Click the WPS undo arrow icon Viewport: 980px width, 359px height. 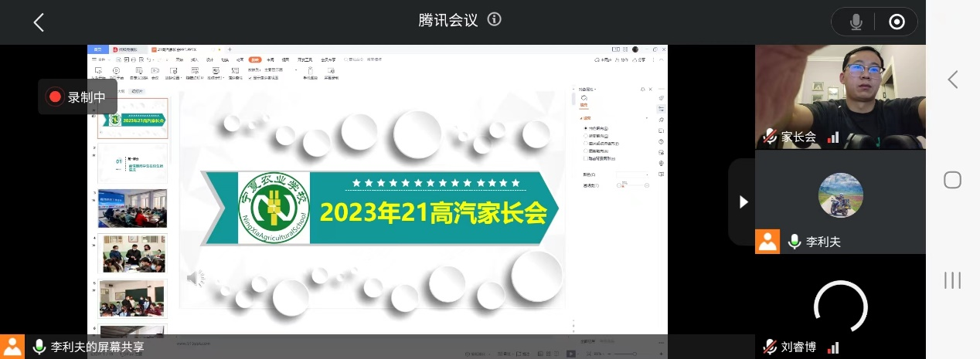[148, 59]
